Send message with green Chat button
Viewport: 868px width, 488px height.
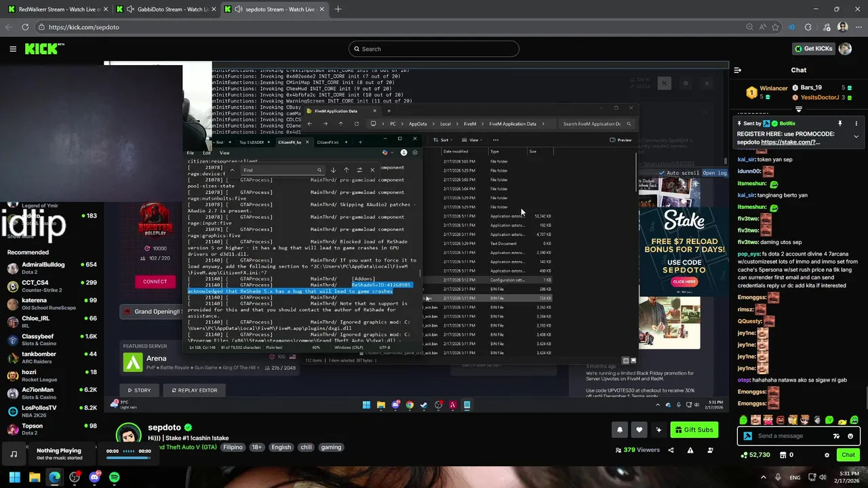[848, 455]
